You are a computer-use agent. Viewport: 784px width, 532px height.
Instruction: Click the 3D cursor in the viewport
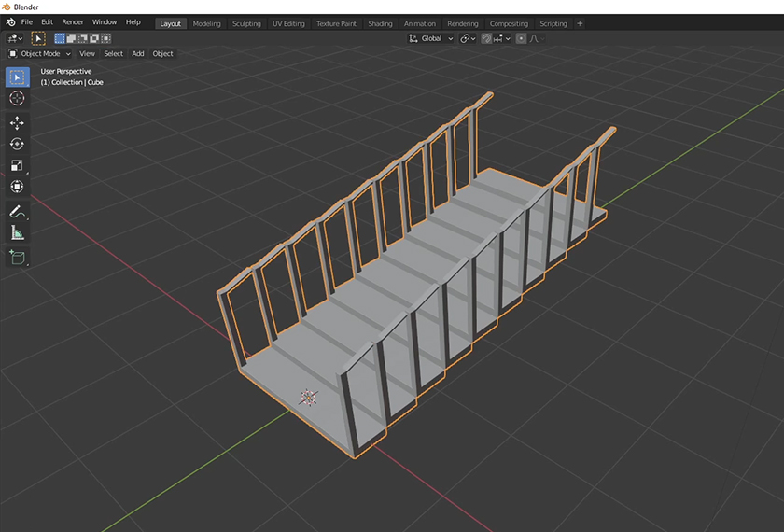tap(308, 397)
